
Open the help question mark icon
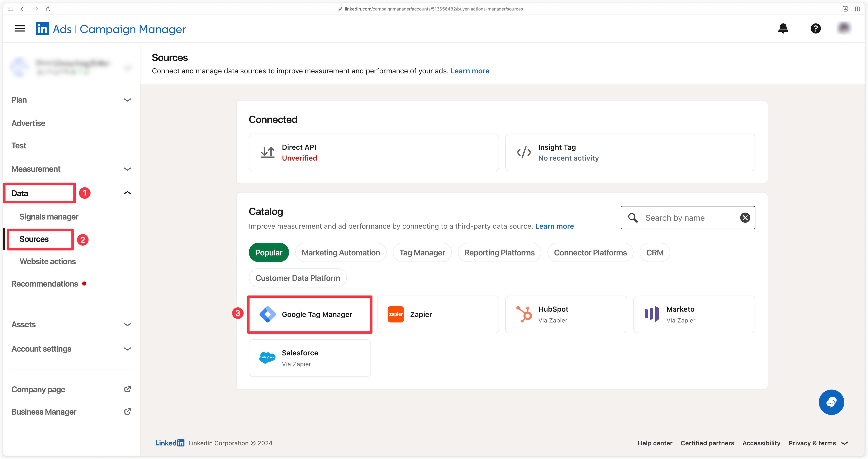coord(815,29)
